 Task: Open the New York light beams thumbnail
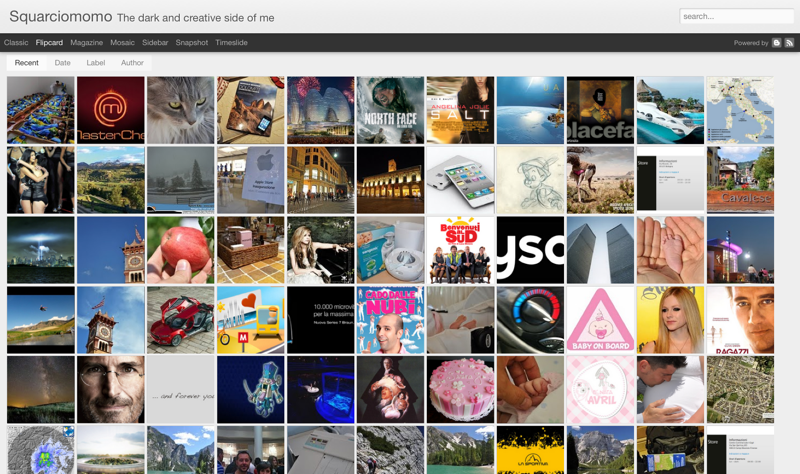[x=41, y=250]
